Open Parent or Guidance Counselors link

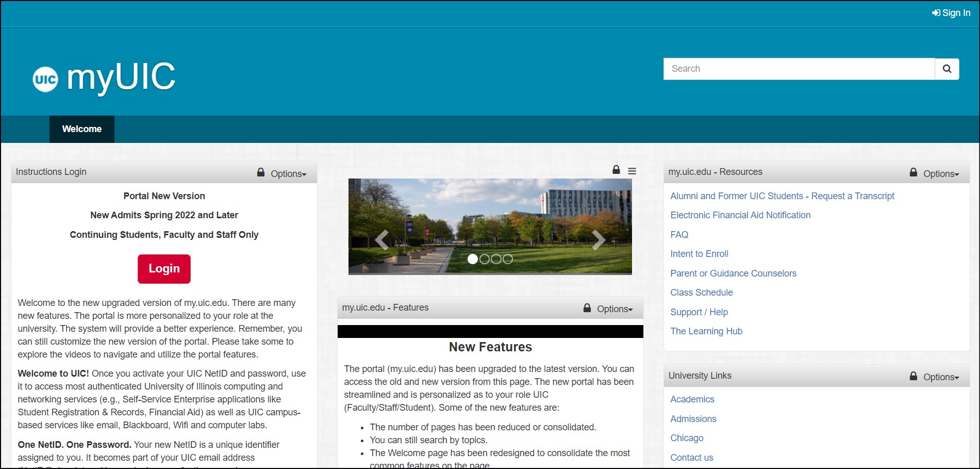pyautogui.click(x=733, y=273)
